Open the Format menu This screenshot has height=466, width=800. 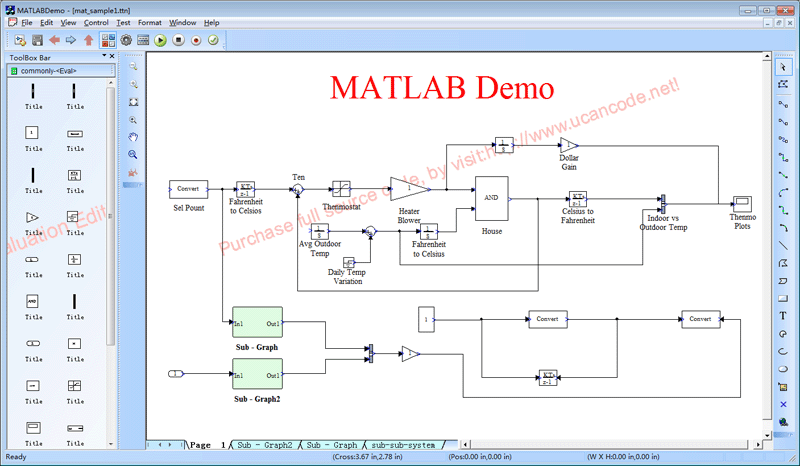(x=150, y=22)
